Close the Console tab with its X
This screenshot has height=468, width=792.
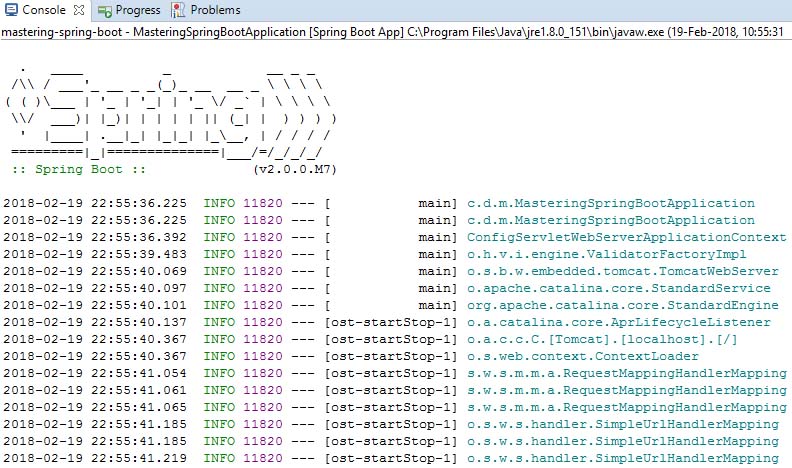point(78,10)
